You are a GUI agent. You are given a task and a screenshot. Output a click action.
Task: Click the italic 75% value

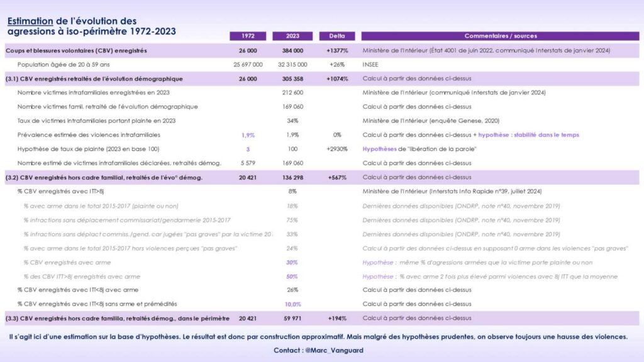tap(292, 220)
